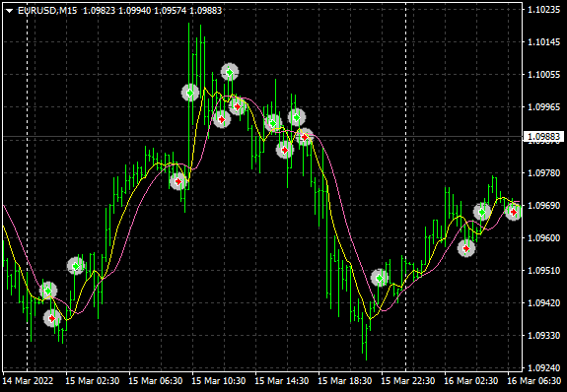Click the current price label 1.09883
This screenshot has height=392, width=567.
point(543,137)
